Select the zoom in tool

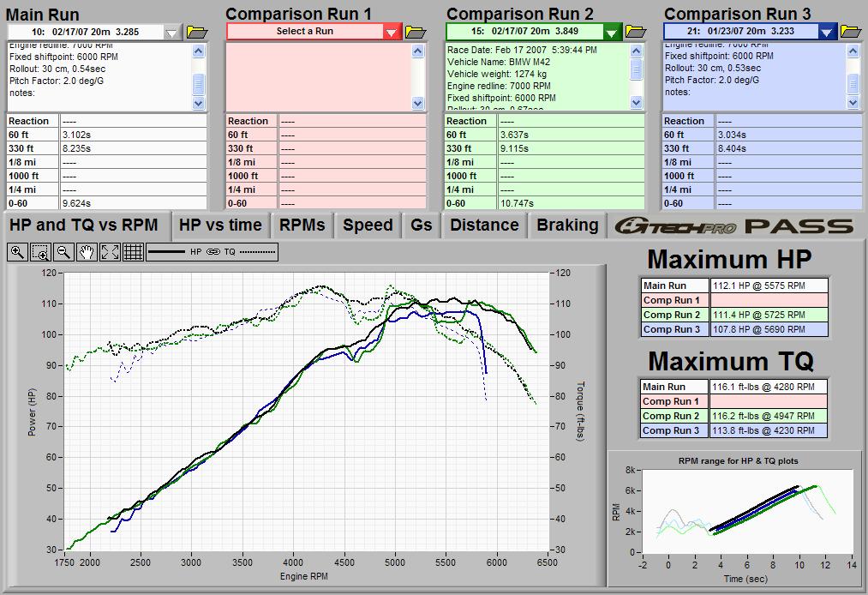point(17,252)
